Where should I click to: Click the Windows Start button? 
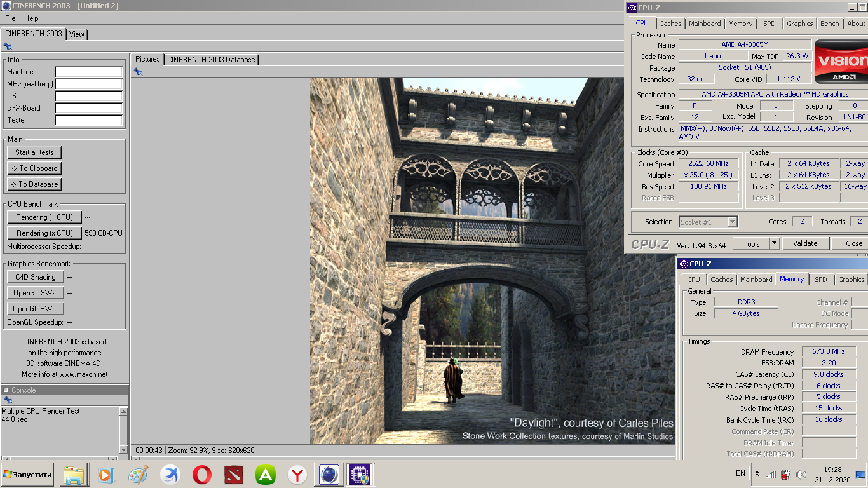(27, 475)
